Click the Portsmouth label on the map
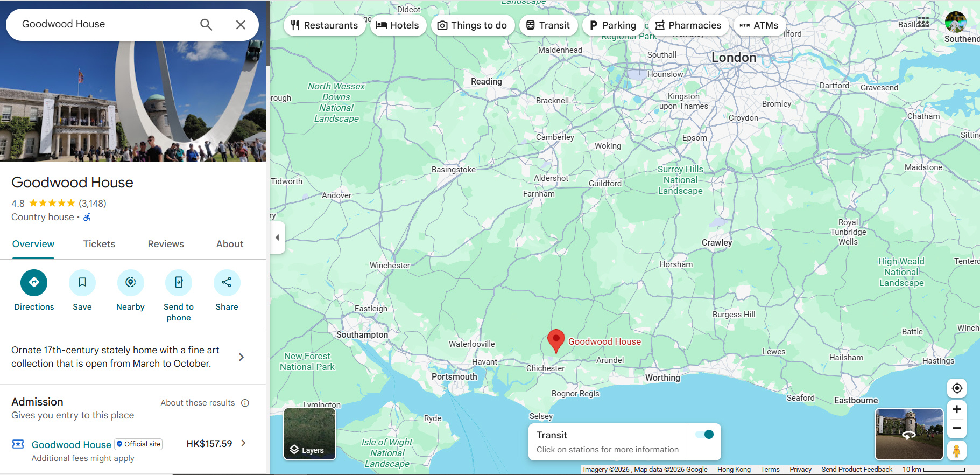This screenshot has height=475, width=980. point(454,377)
